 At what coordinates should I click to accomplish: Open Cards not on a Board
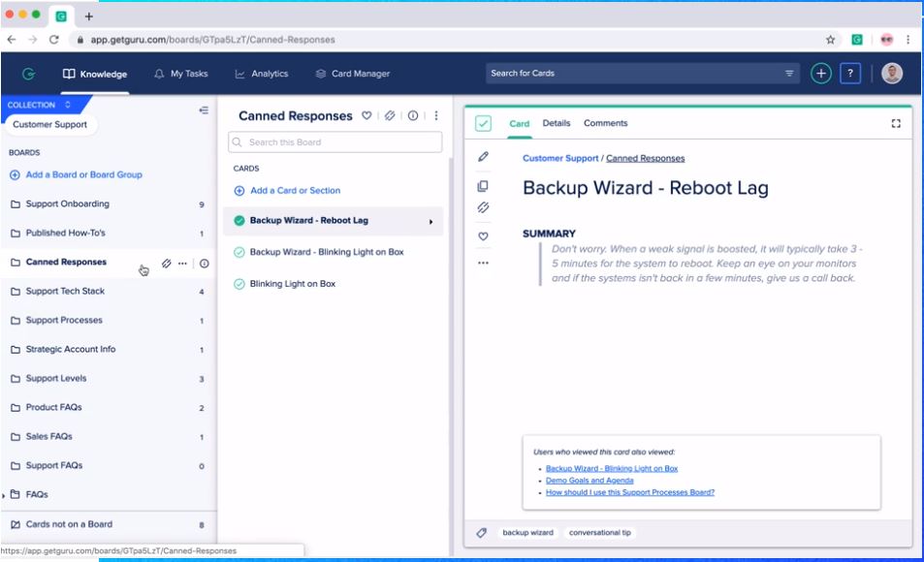pyautogui.click(x=108, y=524)
